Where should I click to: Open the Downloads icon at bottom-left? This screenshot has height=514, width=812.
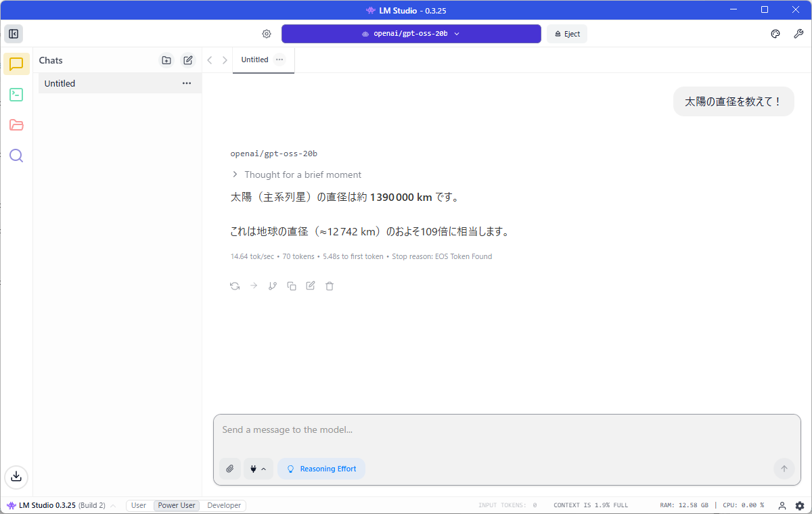click(x=16, y=476)
